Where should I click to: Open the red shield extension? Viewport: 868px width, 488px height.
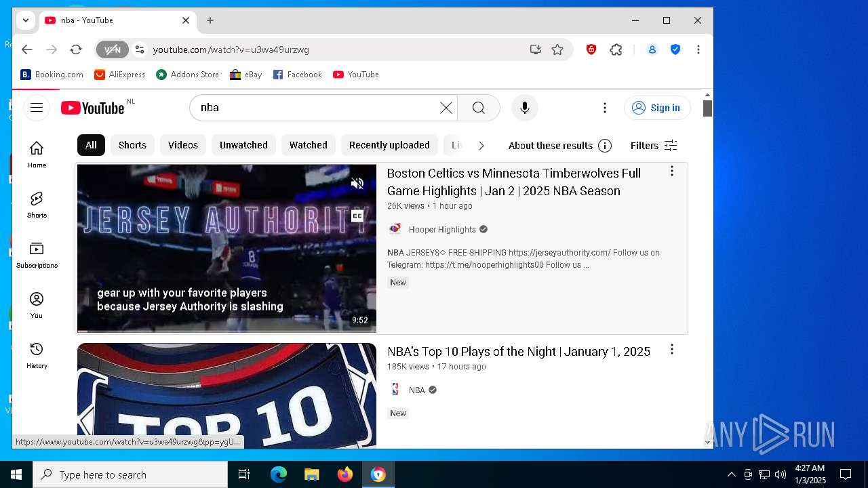[x=591, y=49]
